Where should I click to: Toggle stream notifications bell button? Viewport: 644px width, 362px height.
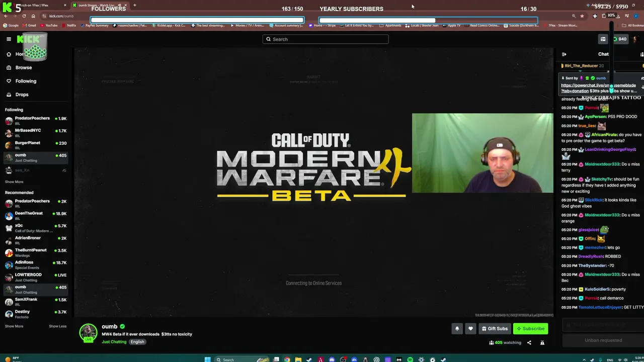[x=457, y=329]
